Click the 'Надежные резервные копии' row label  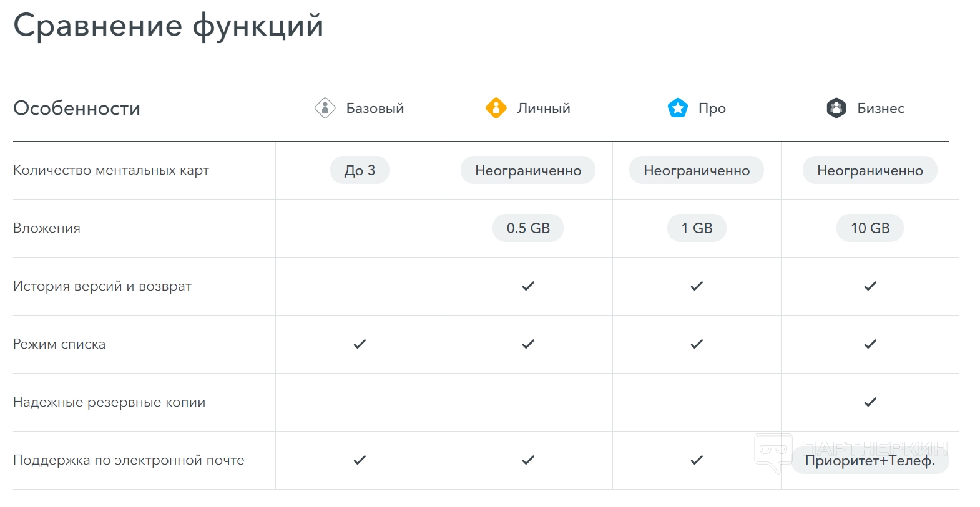[x=109, y=402]
